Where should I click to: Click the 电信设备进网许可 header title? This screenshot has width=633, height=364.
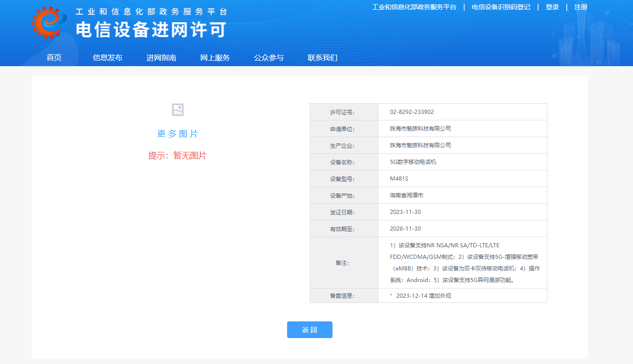tap(151, 30)
